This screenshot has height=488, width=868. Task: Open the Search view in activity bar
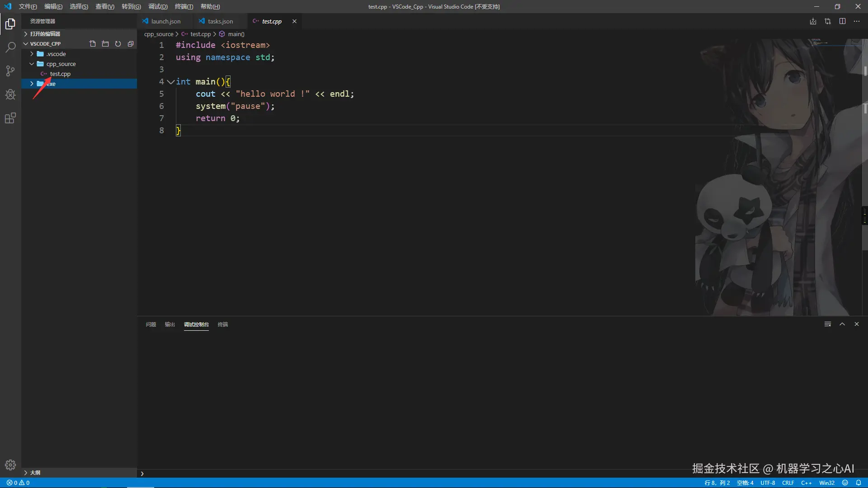point(10,47)
